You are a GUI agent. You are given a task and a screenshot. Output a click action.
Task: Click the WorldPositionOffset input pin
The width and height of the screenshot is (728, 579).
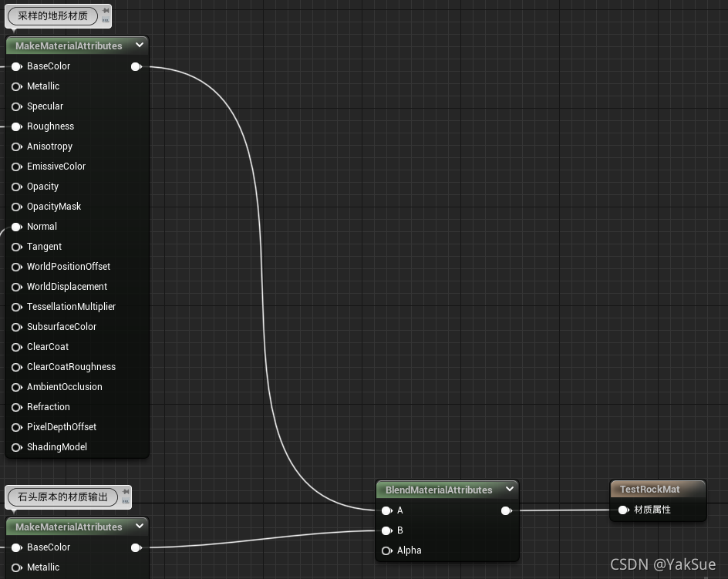click(x=17, y=267)
